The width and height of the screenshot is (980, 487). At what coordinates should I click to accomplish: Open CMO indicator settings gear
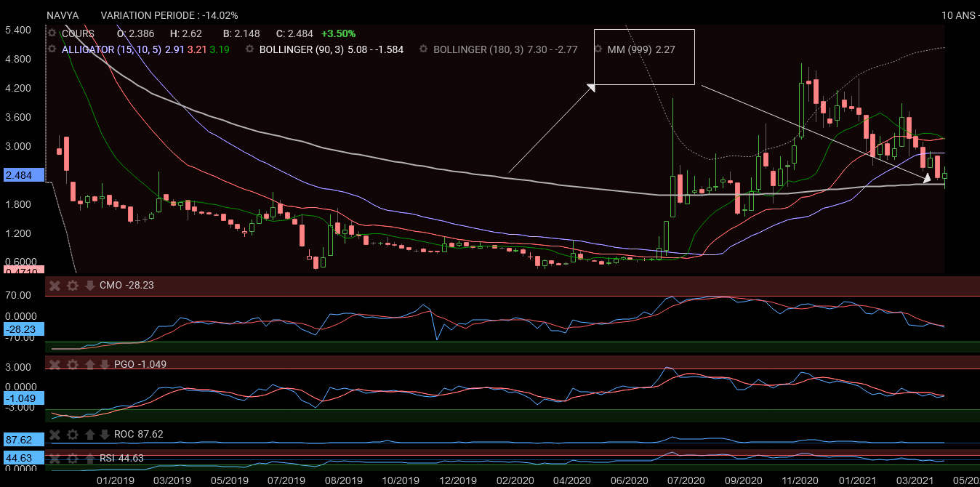72,286
